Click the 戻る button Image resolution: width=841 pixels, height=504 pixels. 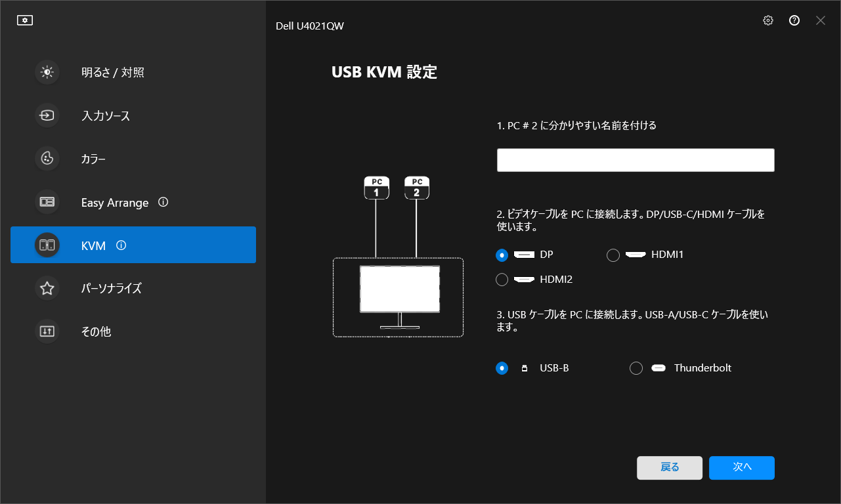coord(670,468)
